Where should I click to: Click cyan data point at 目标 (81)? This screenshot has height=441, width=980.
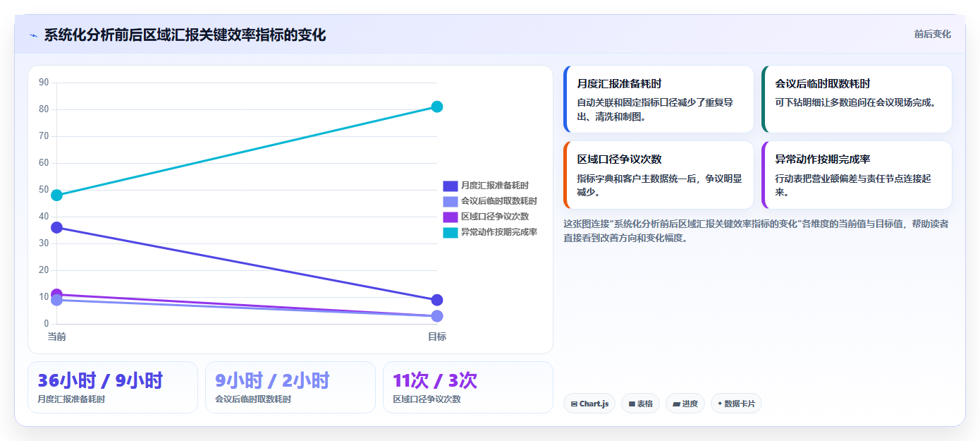point(436,107)
